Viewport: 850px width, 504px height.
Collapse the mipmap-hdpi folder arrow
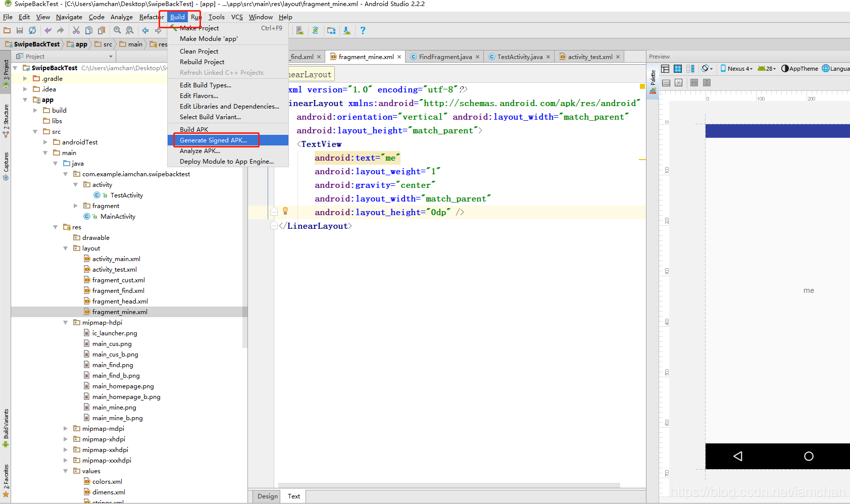point(66,323)
